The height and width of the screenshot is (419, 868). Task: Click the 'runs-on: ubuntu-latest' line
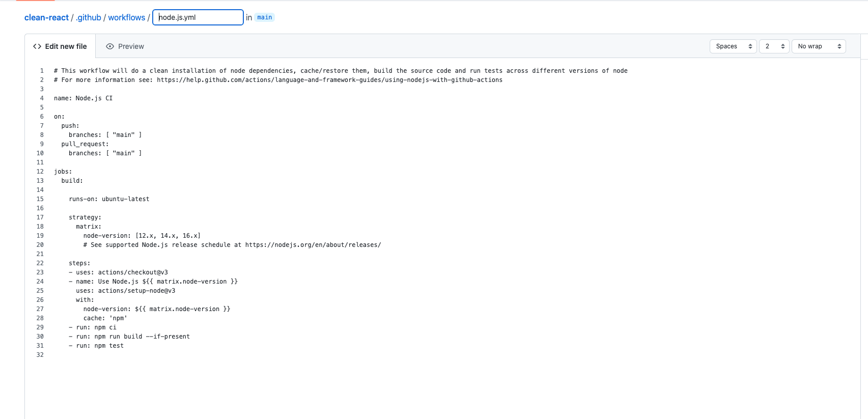click(109, 199)
